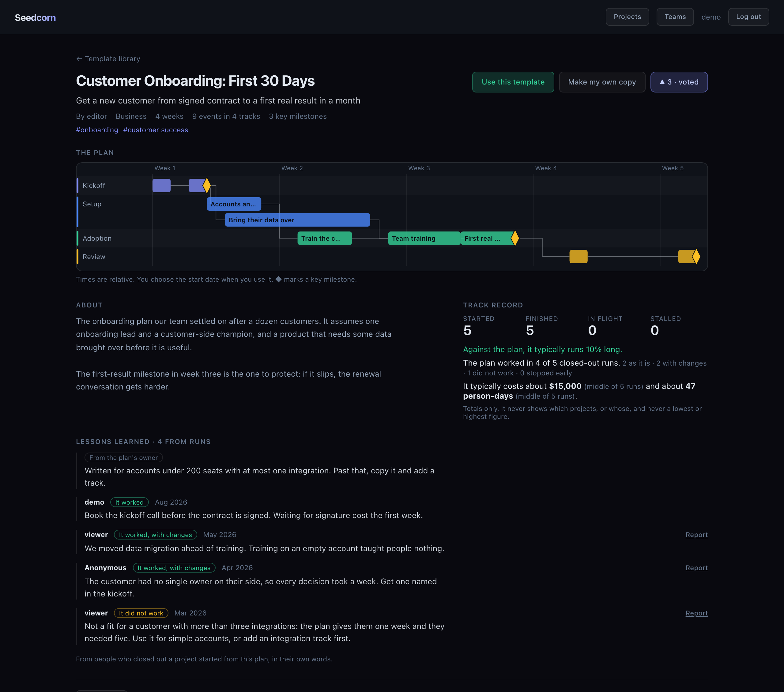The height and width of the screenshot is (692, 784).
Task: Click the STARTED count of 5
Action: click(467, 330)
